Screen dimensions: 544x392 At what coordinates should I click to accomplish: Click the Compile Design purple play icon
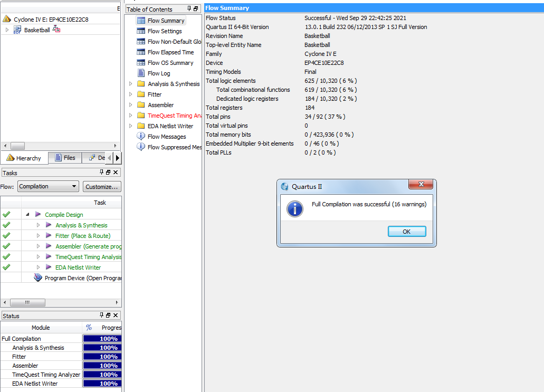38,215
